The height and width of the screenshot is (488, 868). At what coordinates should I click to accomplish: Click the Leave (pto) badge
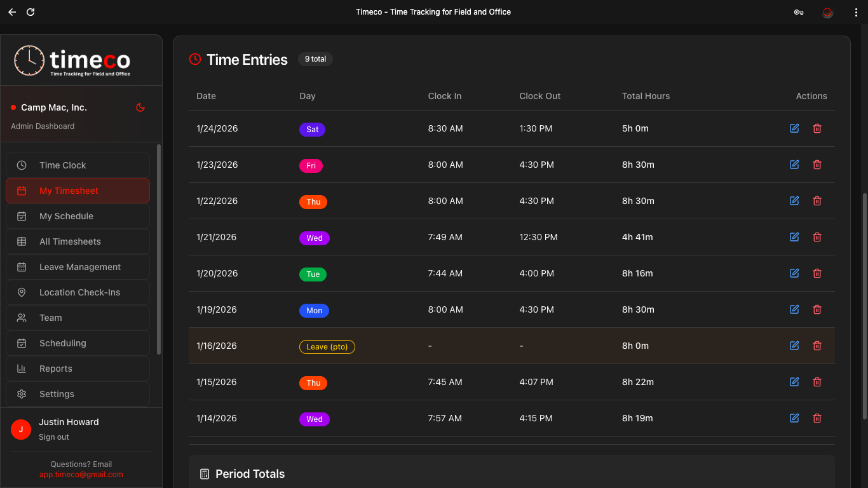(x=327, y=346)
